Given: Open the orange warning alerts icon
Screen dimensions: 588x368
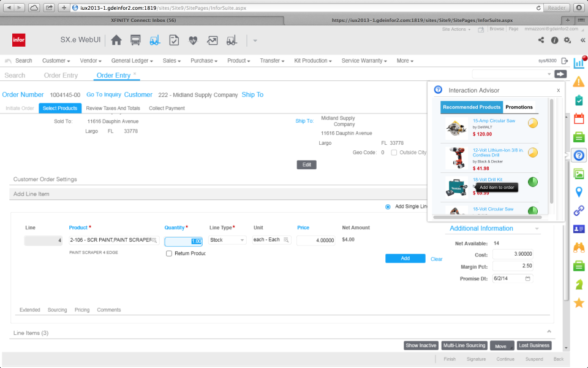Looking at the screenshot, I should [x=579, y=81].
